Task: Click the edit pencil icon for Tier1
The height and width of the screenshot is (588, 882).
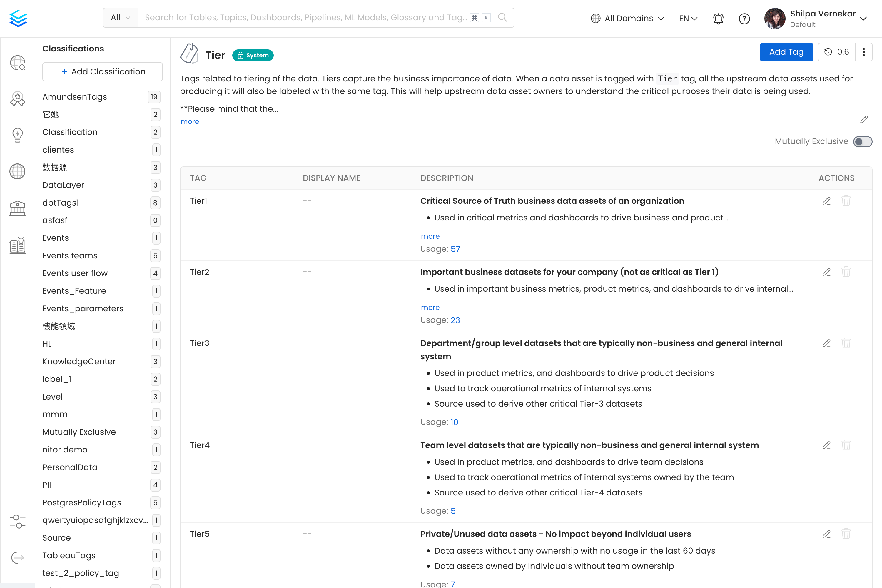Action: [826, 201]
